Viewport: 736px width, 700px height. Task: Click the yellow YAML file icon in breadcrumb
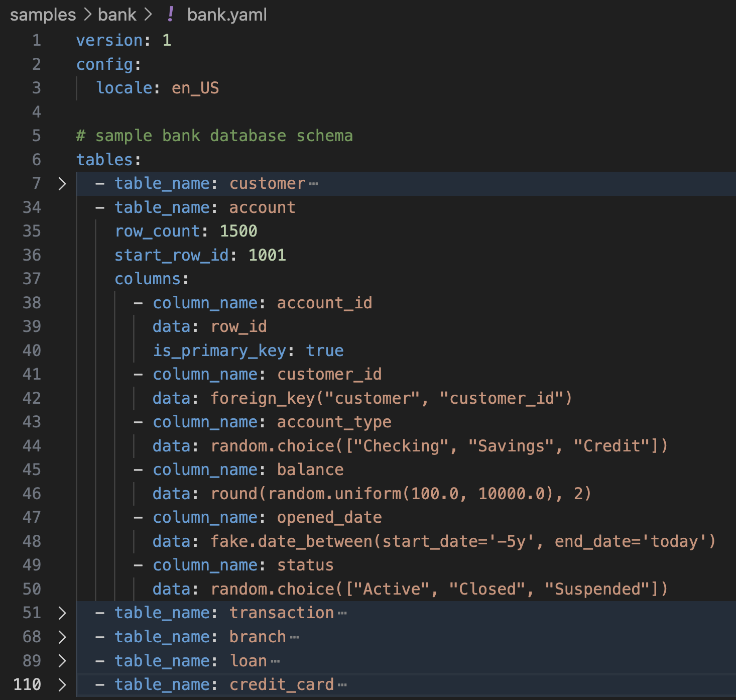[x=171, y=15]
